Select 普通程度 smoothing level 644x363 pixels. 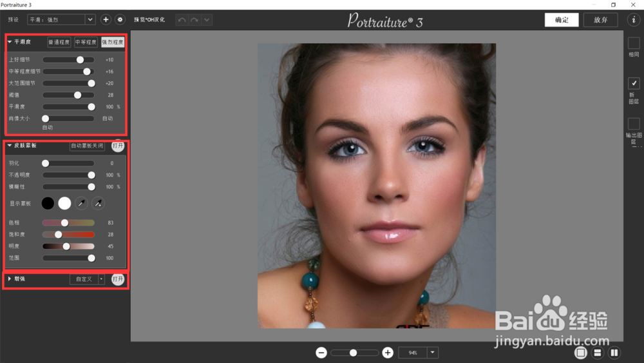pos(59,42)
